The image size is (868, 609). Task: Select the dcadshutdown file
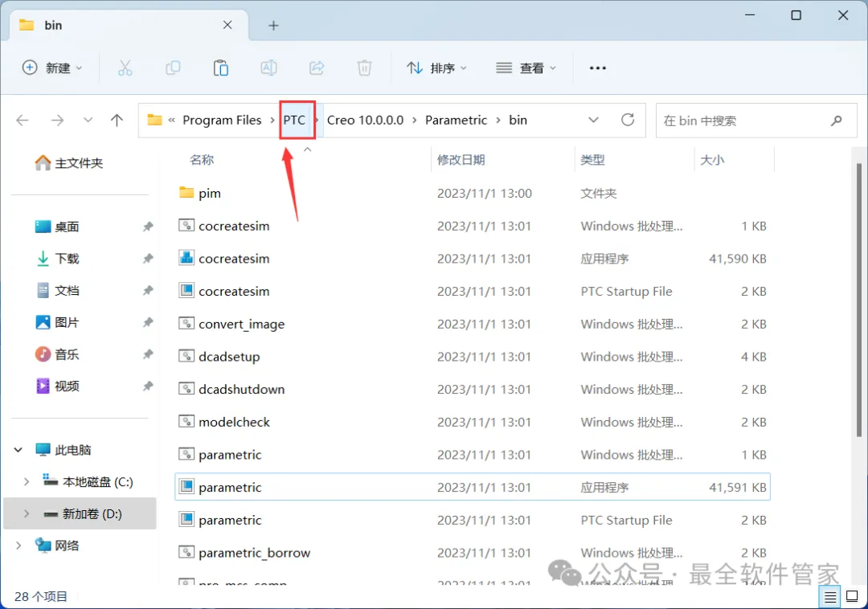(x=473, y=389)
